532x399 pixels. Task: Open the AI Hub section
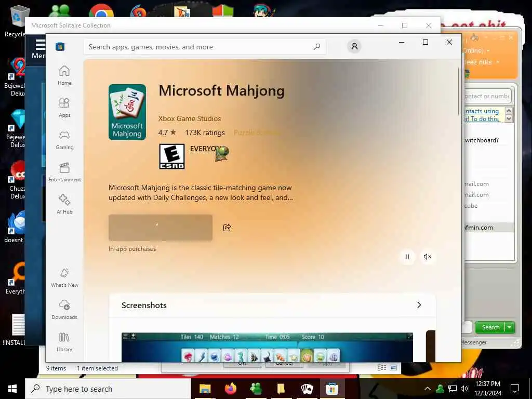pyautogui.click(x=64, y=204)
